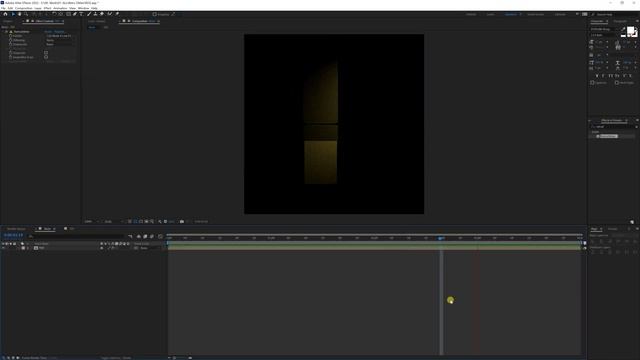Toggle the Composite checkbox in Effect Controls
Image resolution: width=640 pixels, height=360 pixels.
tap(46, 53)
